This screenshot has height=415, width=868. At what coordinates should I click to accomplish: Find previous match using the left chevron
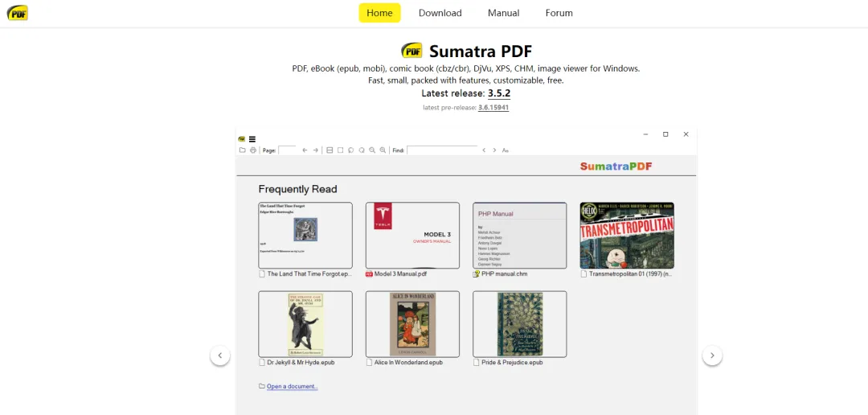(484, 150)
